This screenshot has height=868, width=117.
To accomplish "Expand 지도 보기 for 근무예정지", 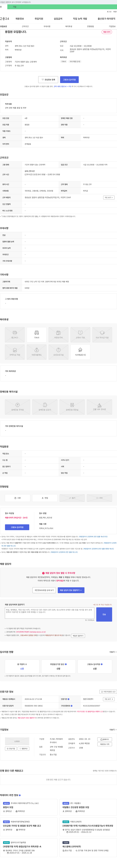I will pyautogui.click(x=109, y=197).
